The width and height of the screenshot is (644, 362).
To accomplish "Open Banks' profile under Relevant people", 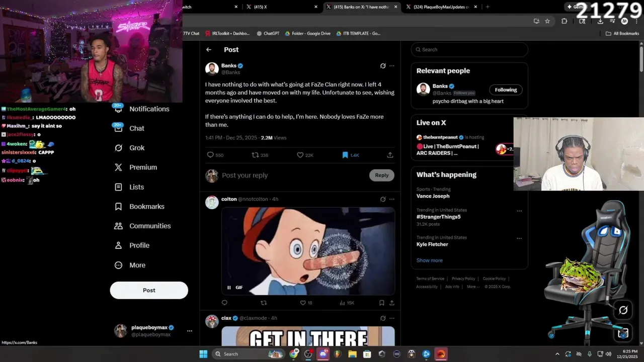I will 440,86.
